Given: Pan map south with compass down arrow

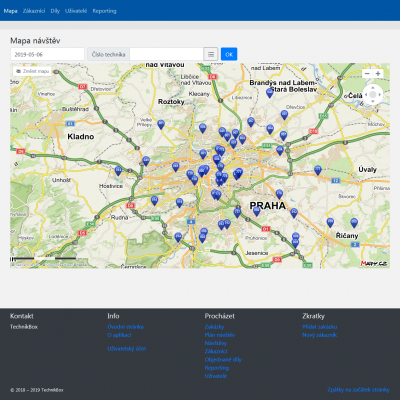Looking at the screenshot, I should click(373, 101).
